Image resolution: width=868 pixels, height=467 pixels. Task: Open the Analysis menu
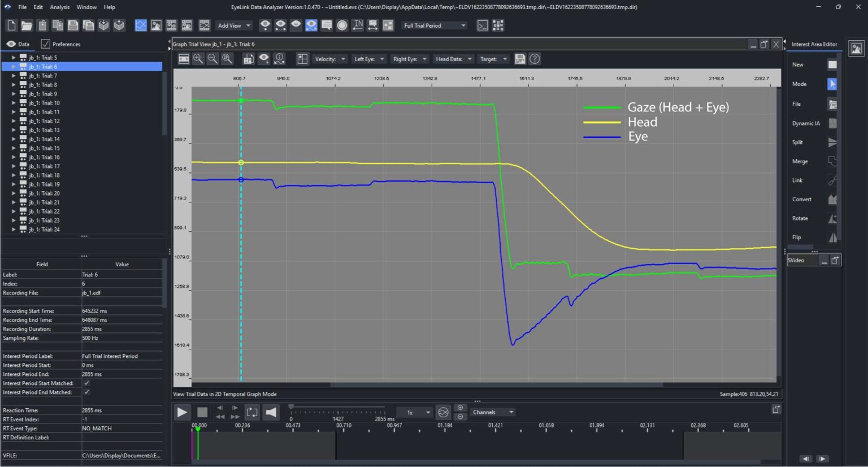(59, 7)
